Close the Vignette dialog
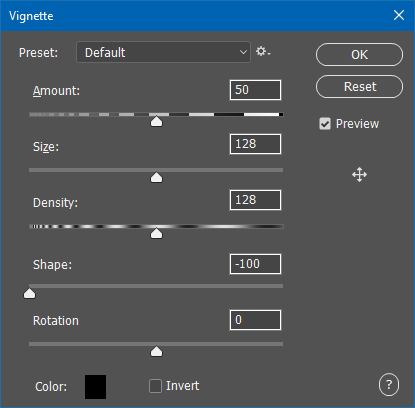This screenshot has width=415, height=408. (x=399, y=15)
